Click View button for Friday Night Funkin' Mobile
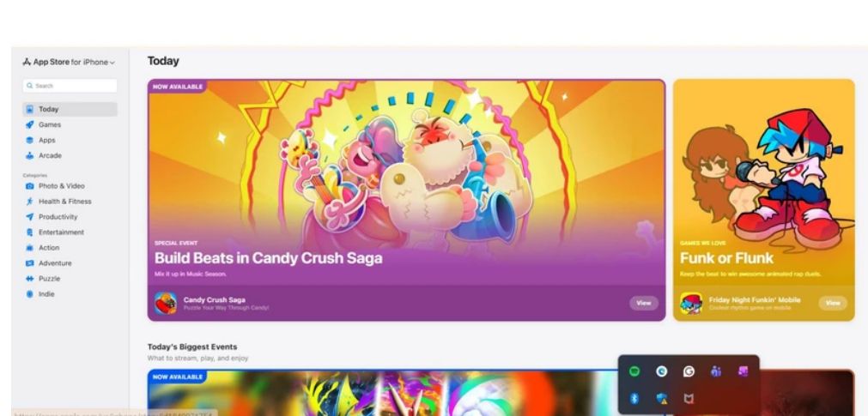The width and height of the screenshot is (868, 416). pyautogui.click(x=833, y=303)
